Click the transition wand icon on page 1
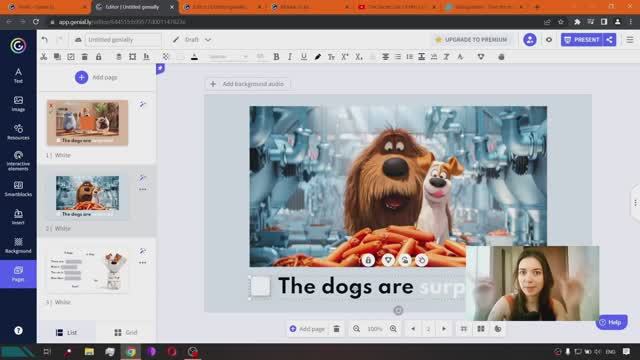This screenshot has height=360, width=640. [142, 104]
